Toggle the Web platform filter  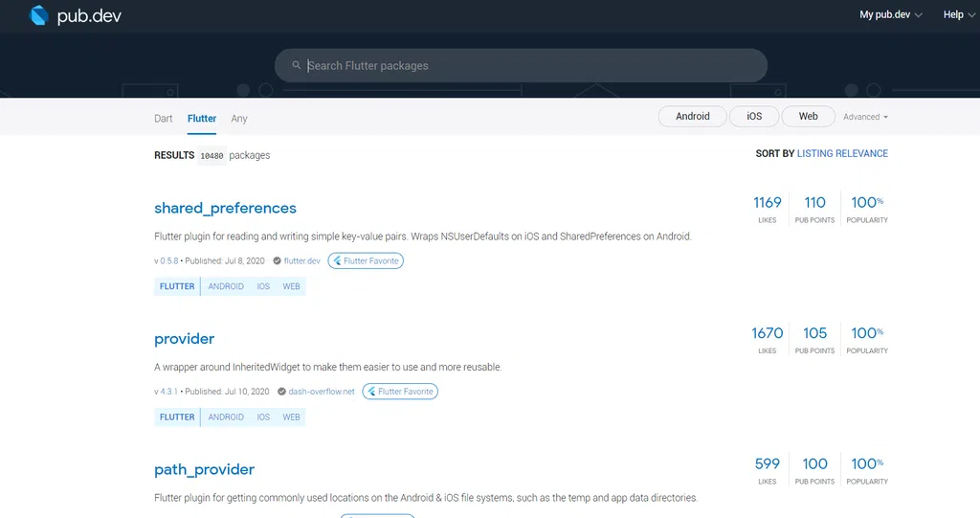click(x=808, y=117)
